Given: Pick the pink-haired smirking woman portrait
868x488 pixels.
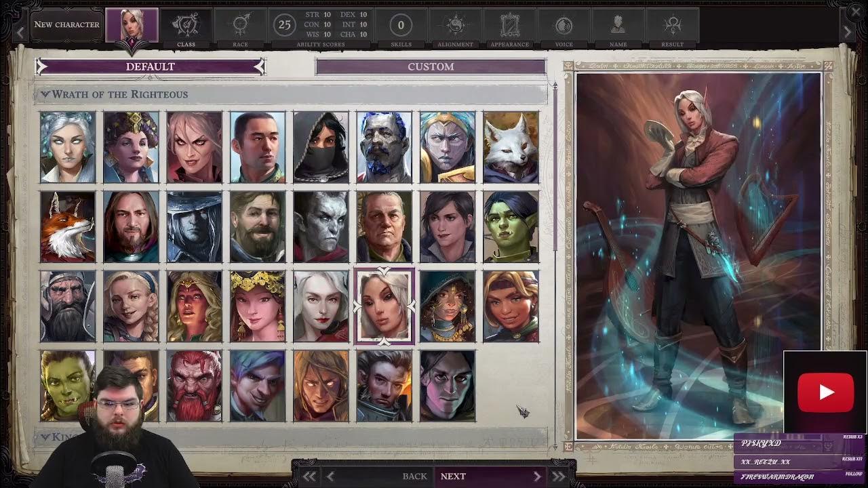Looking at the screenshot, I should click(x=194, y=147).
